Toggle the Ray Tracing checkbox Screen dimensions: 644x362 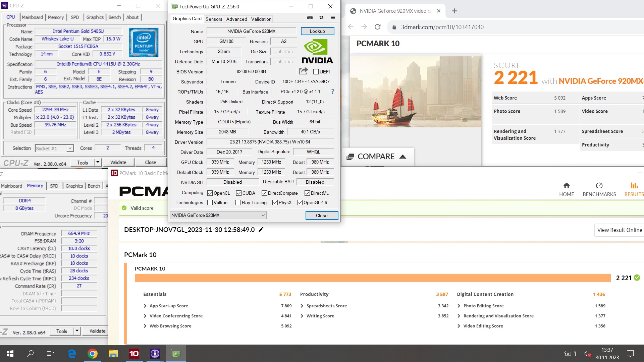[238, 202]
